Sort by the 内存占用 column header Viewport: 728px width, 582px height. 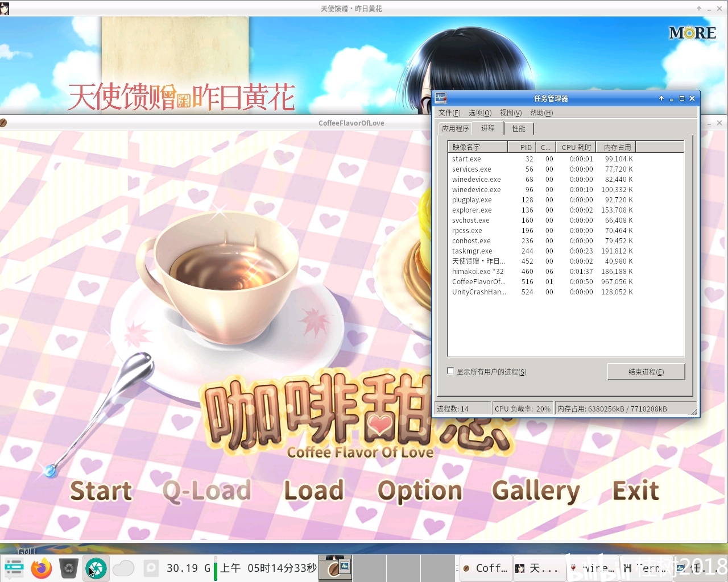point(616,147)
